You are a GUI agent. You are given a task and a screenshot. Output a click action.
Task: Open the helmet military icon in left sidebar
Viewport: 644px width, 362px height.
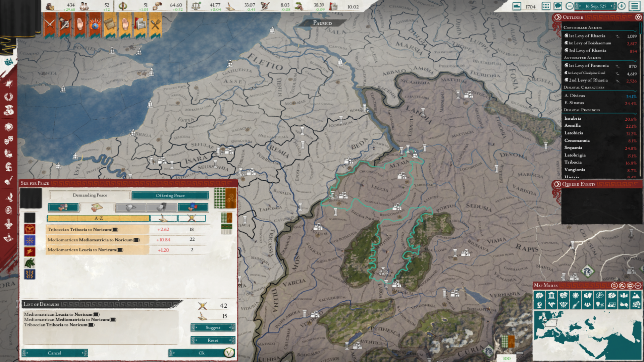coord(8,167)
